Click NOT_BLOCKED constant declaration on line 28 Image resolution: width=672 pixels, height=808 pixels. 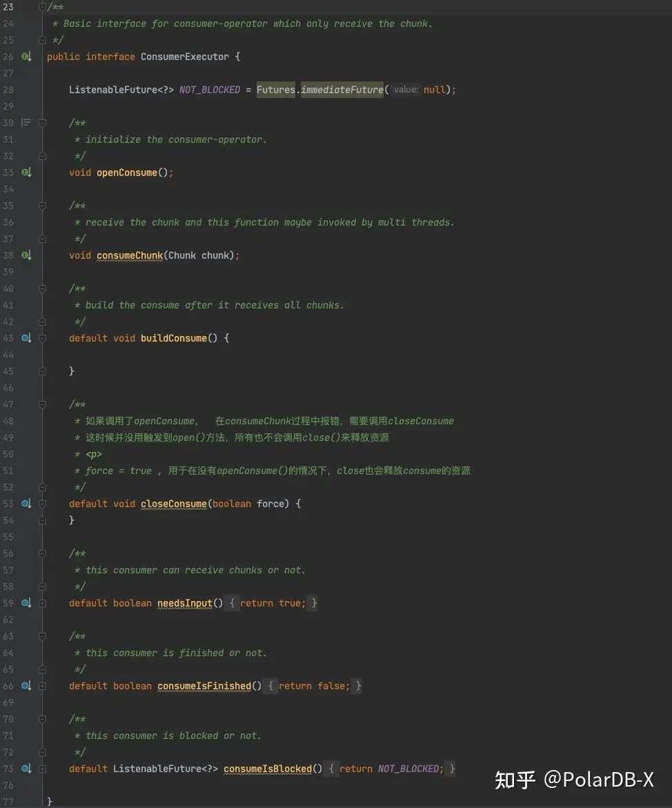point(210,90)
